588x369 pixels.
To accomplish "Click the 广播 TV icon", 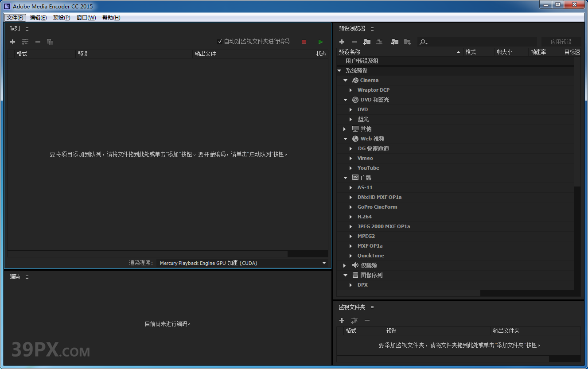I will [x=355, y=178].
